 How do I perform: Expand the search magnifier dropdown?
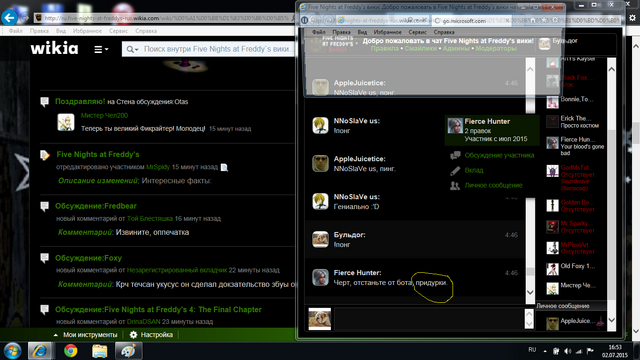coord(132,49)
